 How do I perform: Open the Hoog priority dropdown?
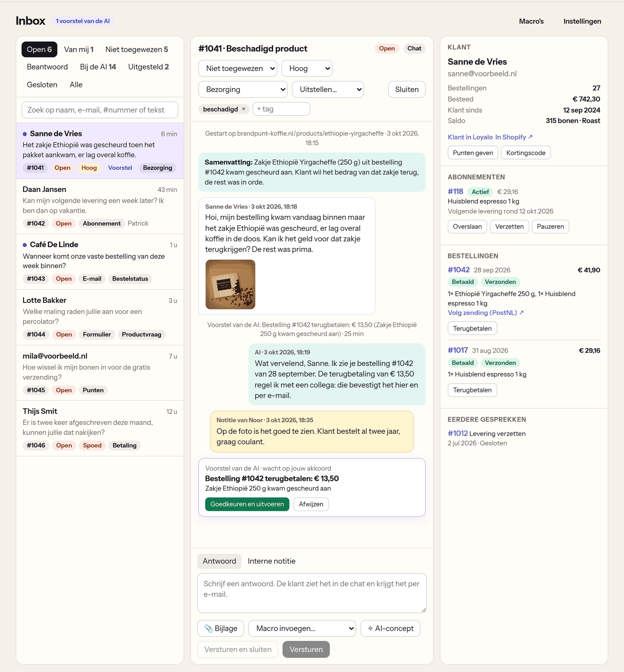pyautogui.click(x=307, y=69)
